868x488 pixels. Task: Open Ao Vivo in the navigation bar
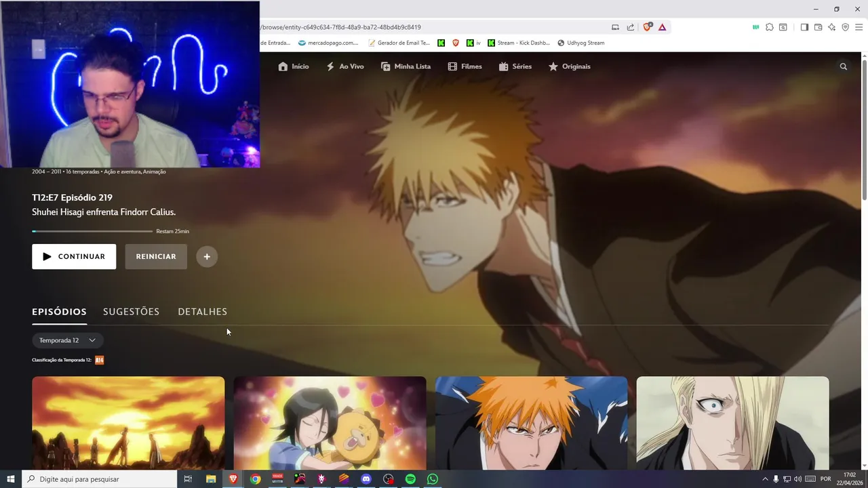[345, 66]
